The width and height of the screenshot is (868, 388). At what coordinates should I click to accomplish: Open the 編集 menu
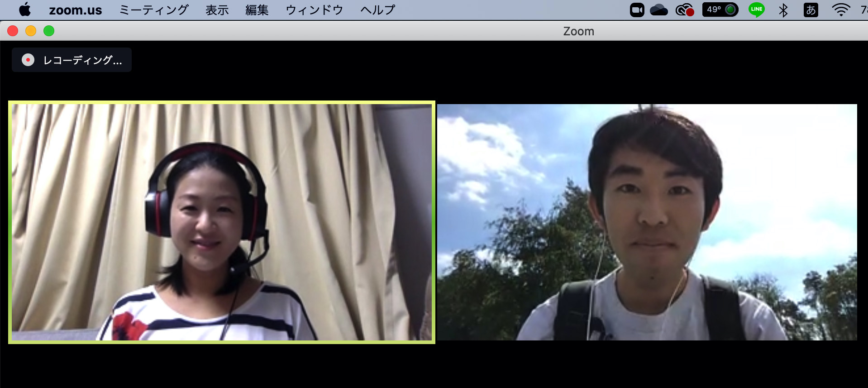(257, 10)
